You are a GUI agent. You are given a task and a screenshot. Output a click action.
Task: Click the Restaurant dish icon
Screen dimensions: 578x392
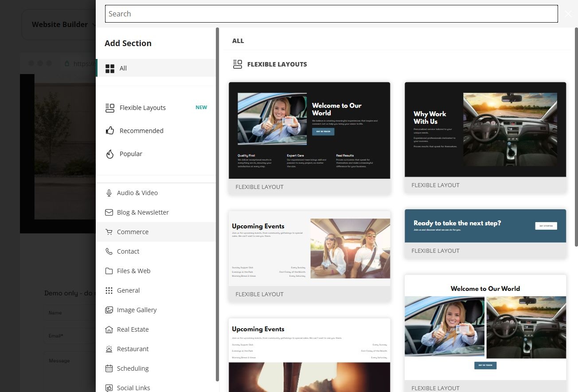pyautogui.click(x=109, y=349)
